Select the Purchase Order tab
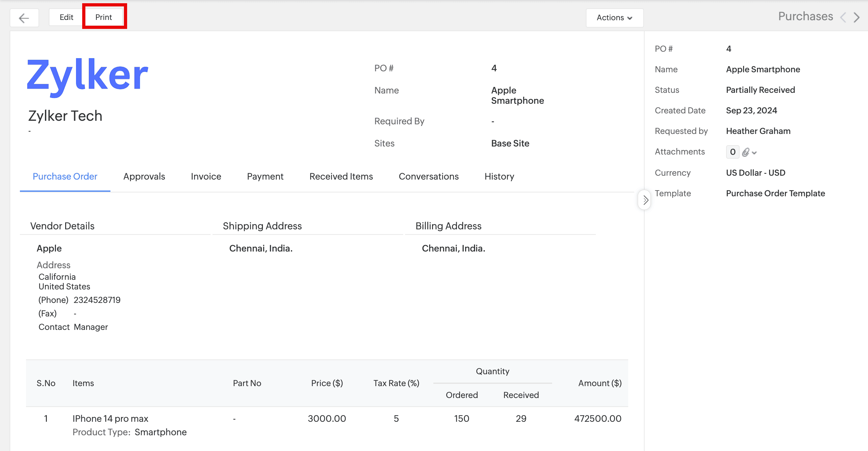The image size is (868, 451). [65, 176]
